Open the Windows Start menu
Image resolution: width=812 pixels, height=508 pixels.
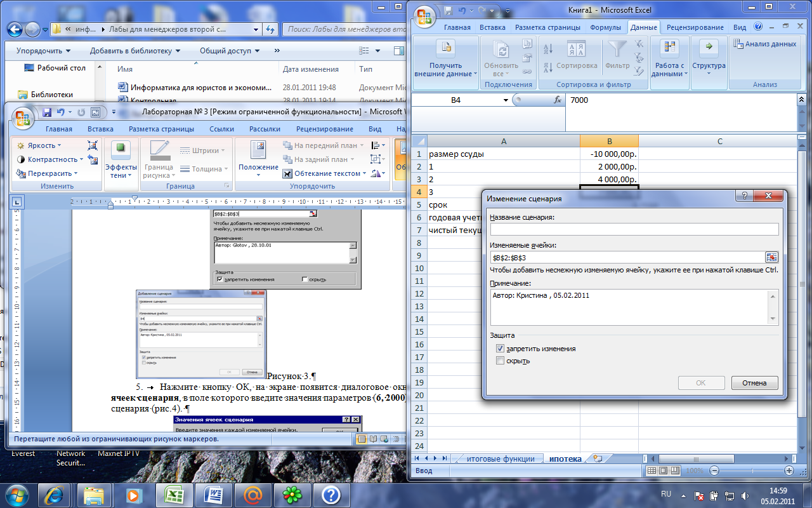coord(16,494)
